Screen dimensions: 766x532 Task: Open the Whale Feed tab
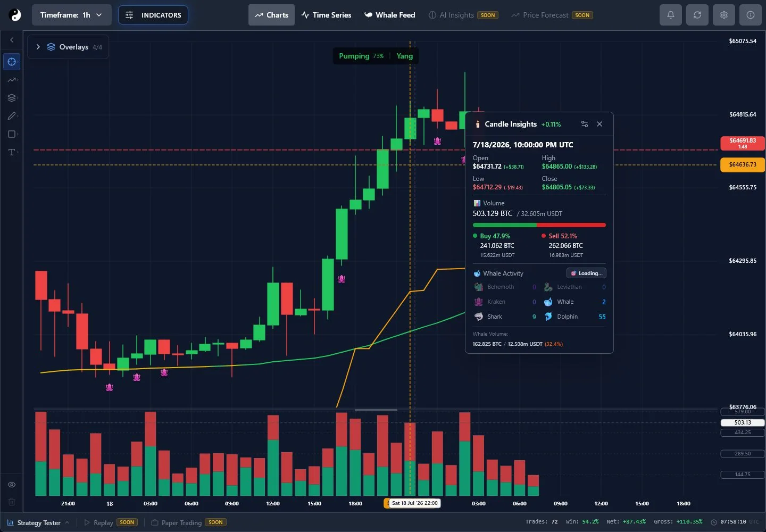[389, 15]
